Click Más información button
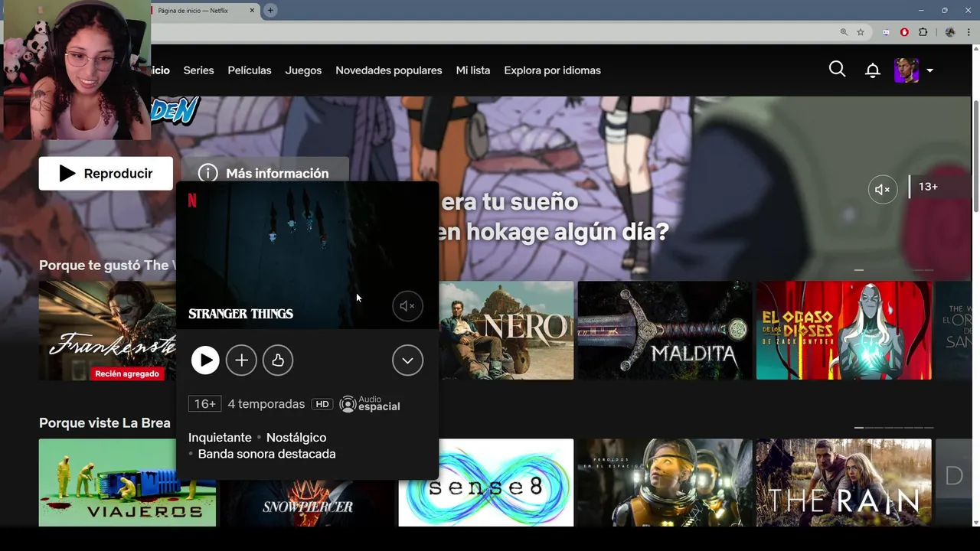The width and height of the screenshot is (980, 551). (x=264, y=173)
